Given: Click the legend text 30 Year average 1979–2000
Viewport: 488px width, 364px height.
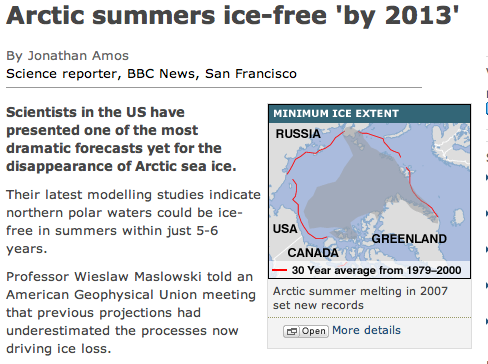Looking at the screenshot, I should [x=376, y=270].
